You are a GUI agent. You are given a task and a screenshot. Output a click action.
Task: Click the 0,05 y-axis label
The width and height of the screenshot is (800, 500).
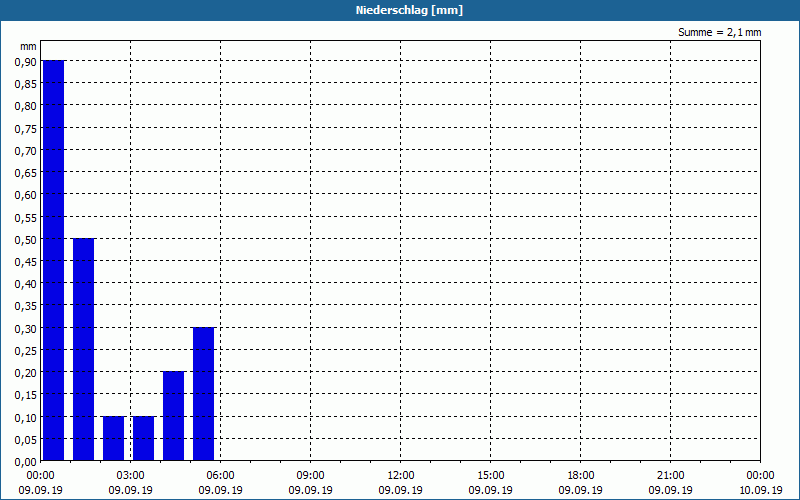coord(26,440)
